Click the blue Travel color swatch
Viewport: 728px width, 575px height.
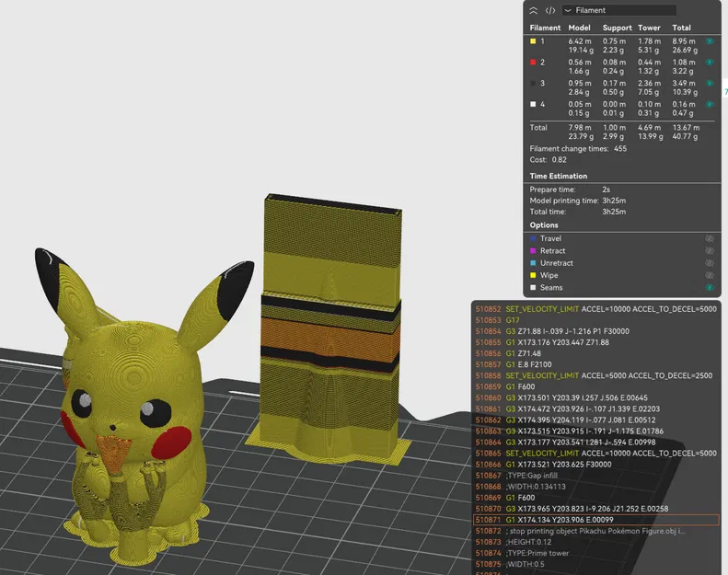(533, 238)
